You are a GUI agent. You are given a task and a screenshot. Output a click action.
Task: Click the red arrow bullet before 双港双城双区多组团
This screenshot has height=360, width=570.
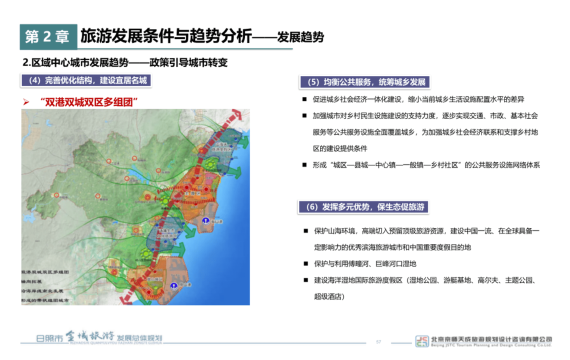click(x=26, y=102)
